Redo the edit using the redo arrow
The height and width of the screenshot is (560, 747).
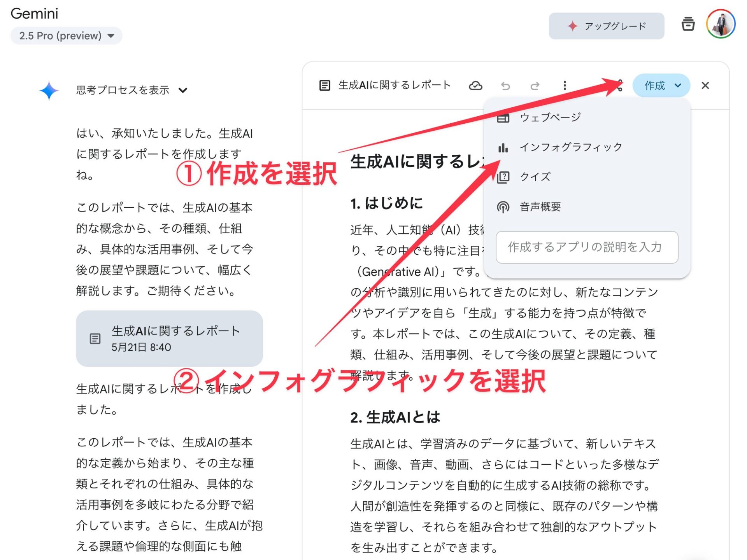pyautogui.click(x=535, y=86)
